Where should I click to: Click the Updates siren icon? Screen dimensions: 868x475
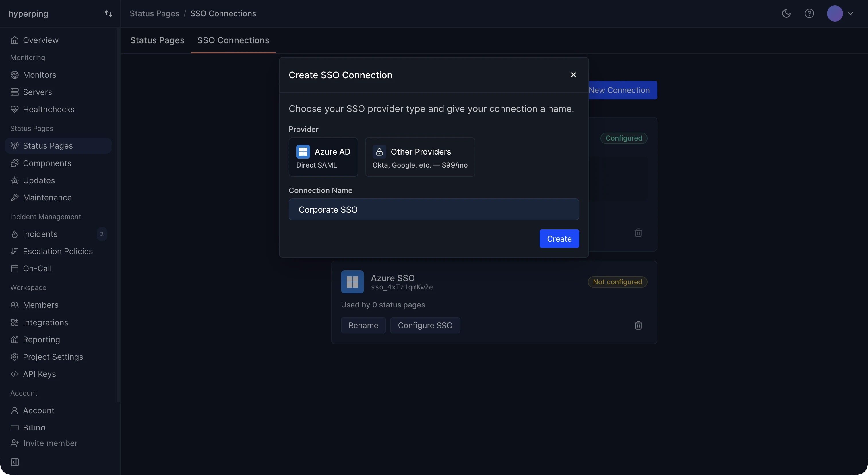(x=14, y=180)
